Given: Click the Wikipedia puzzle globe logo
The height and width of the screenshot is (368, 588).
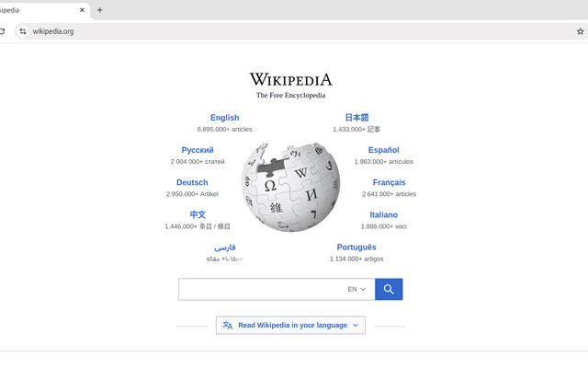Looking at the screenshot, I should tap(290, 187).
